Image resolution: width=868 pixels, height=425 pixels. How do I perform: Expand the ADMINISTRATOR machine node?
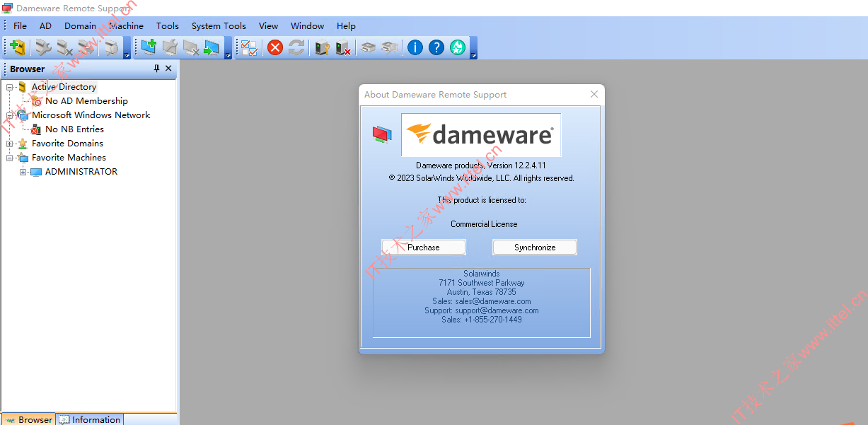click(x=23, y=172)
